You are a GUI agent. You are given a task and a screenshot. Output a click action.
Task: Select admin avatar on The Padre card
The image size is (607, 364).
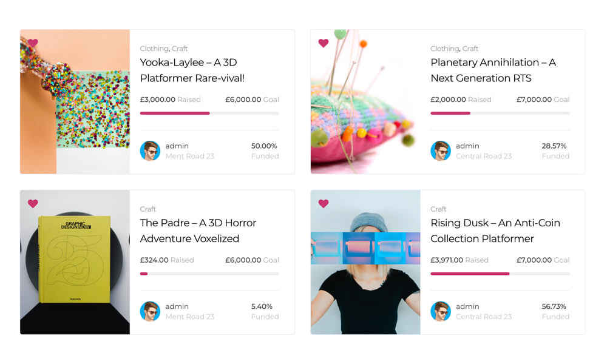coord(150,311)
